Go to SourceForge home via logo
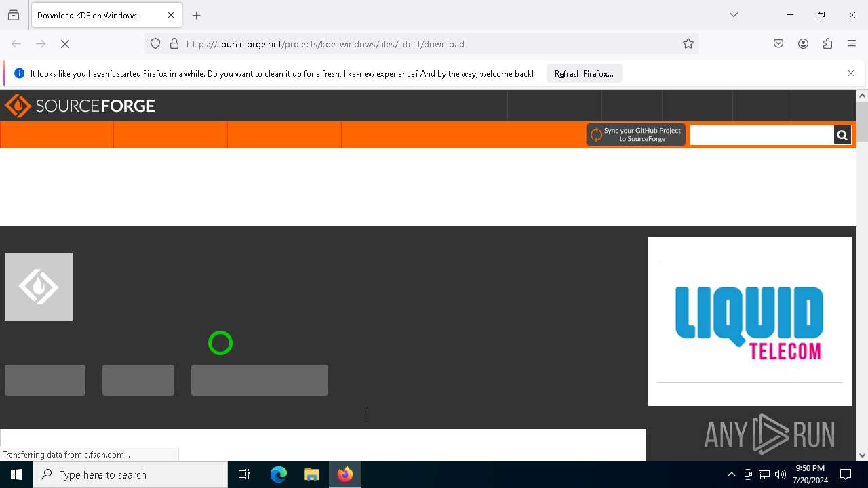868x488 pixels. (x=80, y=106)
